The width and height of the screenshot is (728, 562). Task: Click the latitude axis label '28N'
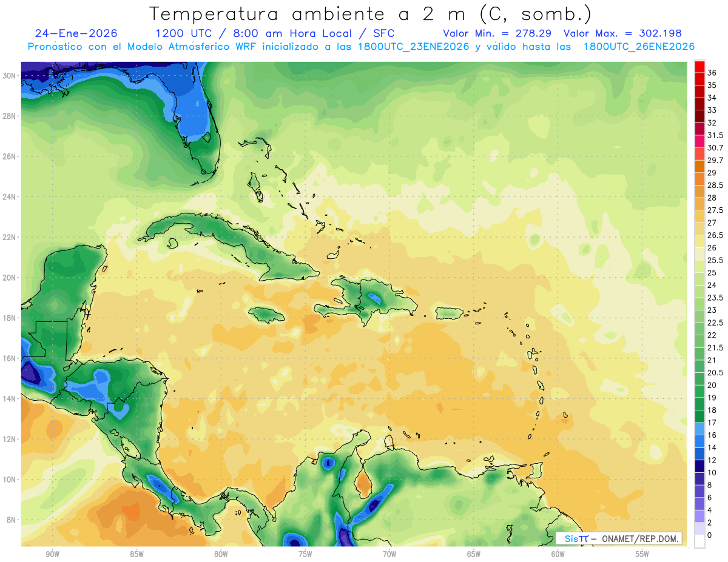[x=8, y=116]
